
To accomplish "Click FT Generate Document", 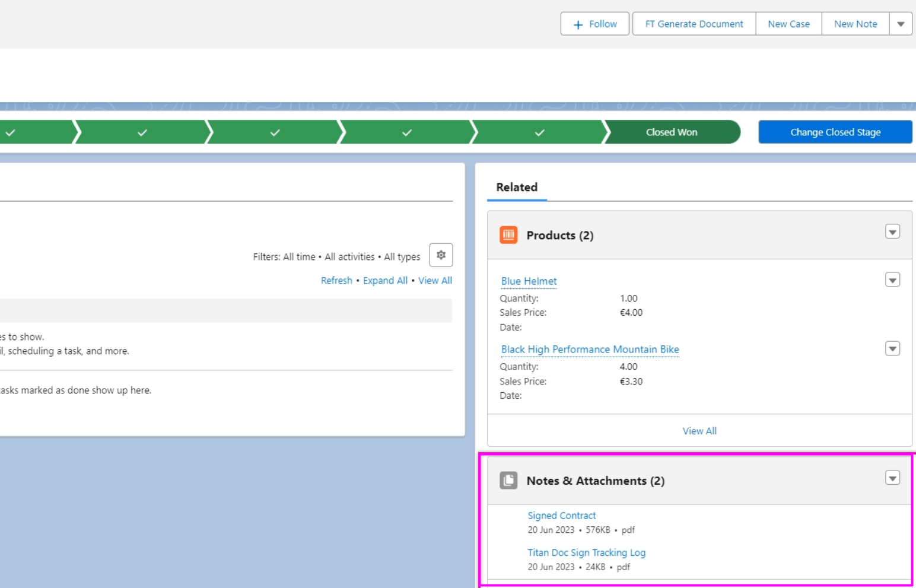I will tap(694, 24).
